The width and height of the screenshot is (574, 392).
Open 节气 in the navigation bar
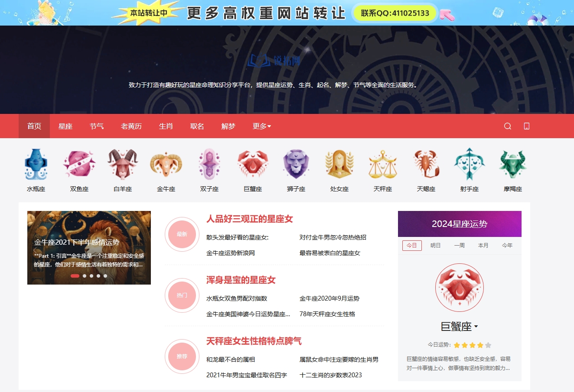pos(97,126)
